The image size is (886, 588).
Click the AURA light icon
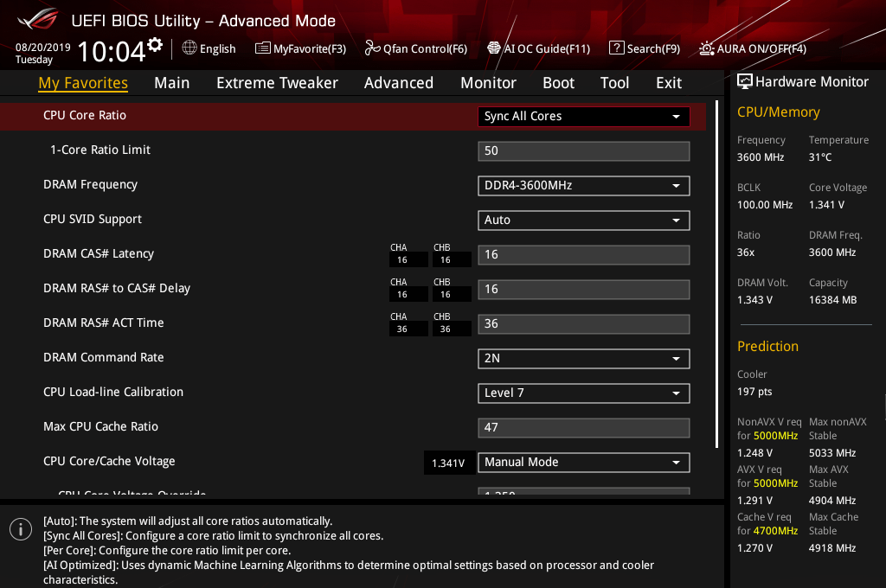706,48
